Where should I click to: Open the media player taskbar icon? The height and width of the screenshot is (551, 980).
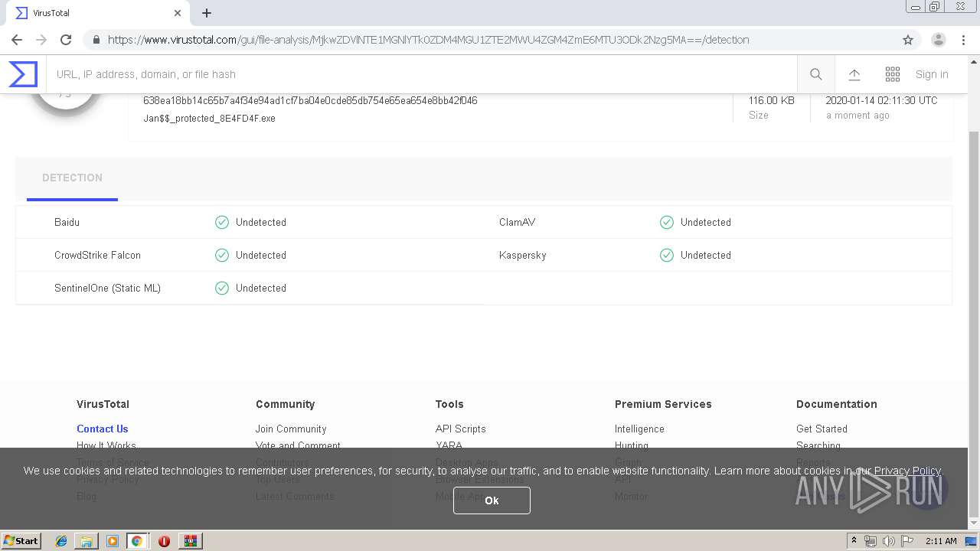pos(113,541)
